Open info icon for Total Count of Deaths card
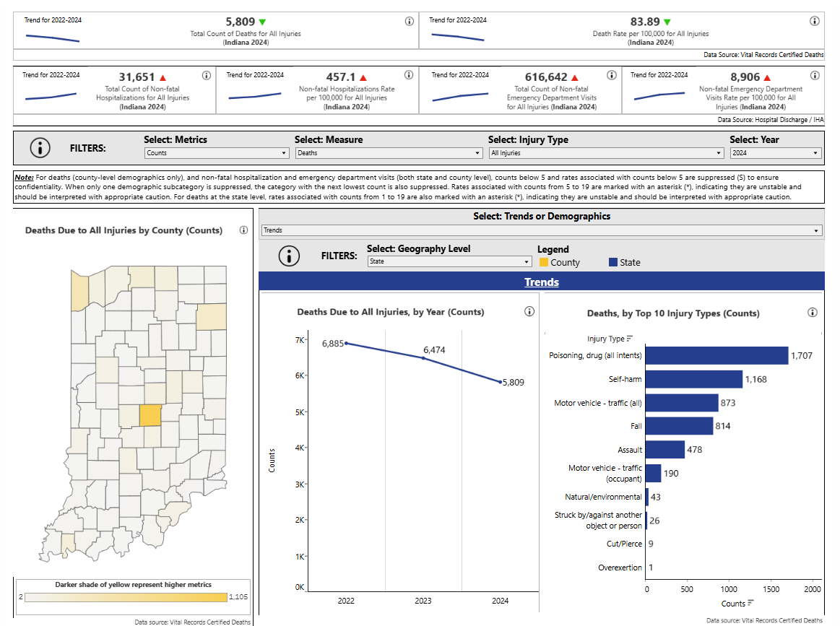This screenshot has height=626, width=840. click(x=410, y=22)
